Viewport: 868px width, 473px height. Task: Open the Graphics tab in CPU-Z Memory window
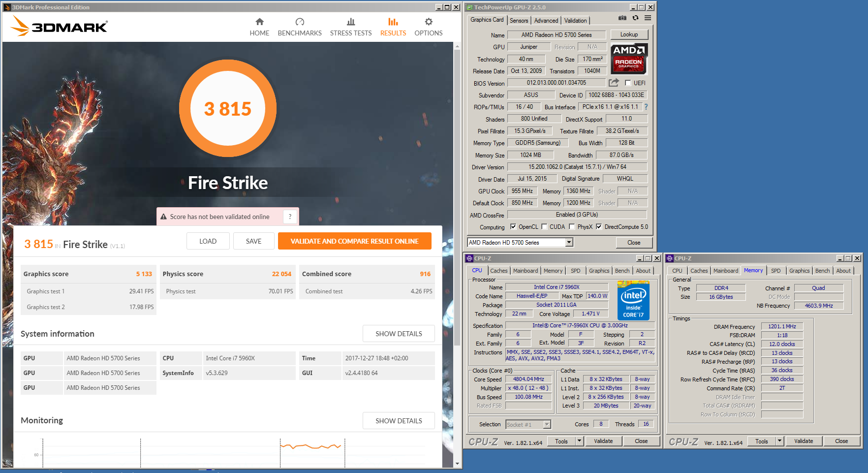[799, 271]
